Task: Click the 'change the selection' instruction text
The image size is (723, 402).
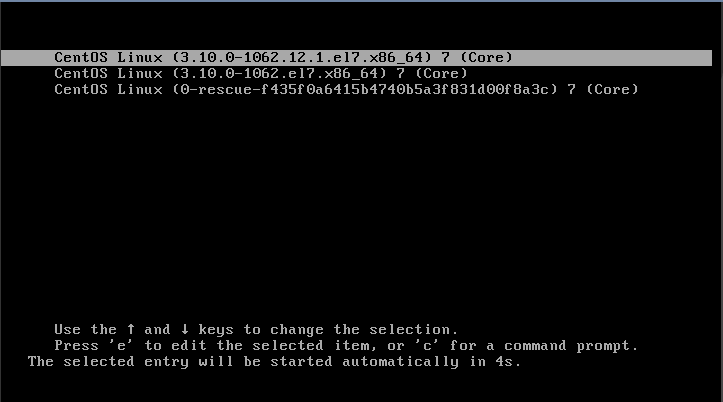Action: (x=363, y=329)
